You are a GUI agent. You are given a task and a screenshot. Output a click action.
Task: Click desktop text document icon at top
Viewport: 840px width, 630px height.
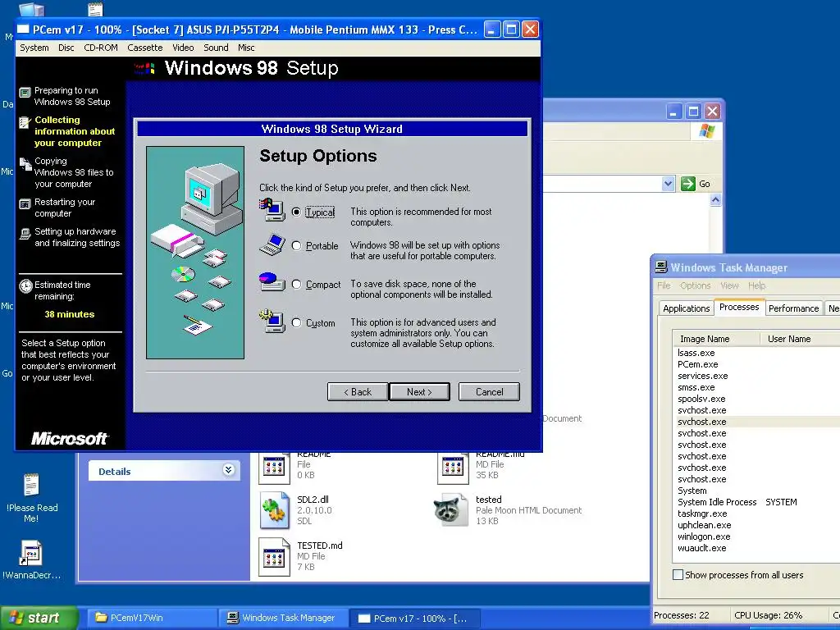[x=95, y=9]
